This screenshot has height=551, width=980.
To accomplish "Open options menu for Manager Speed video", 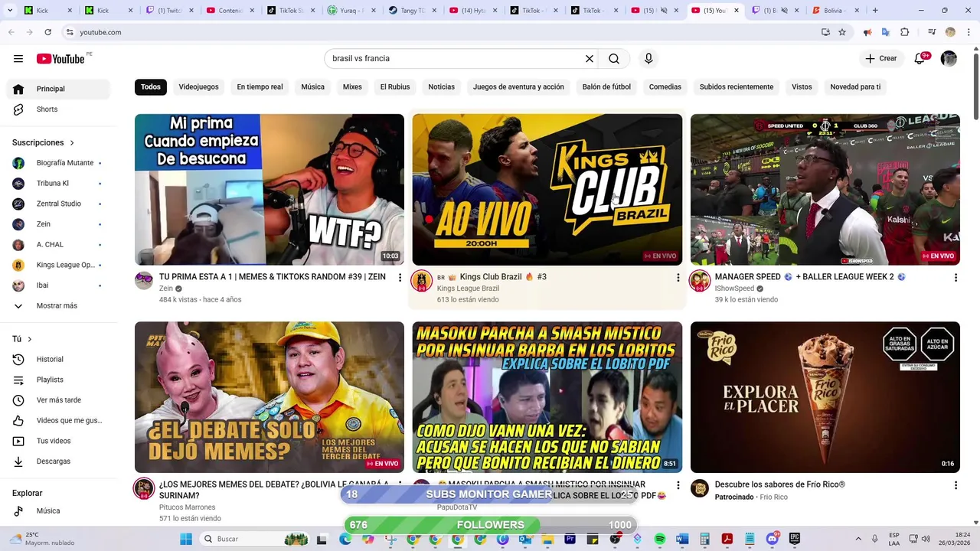I will coord(955,278).
